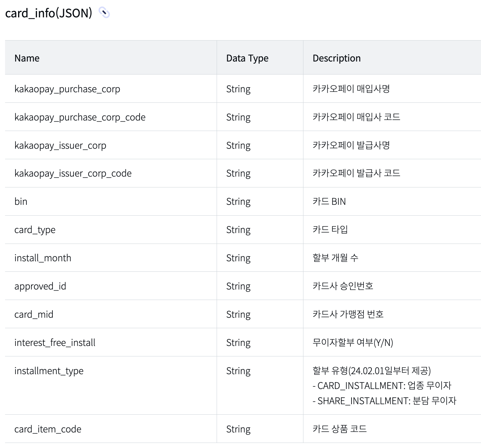Select the kakaopay_issuer_corp field name

60,145
